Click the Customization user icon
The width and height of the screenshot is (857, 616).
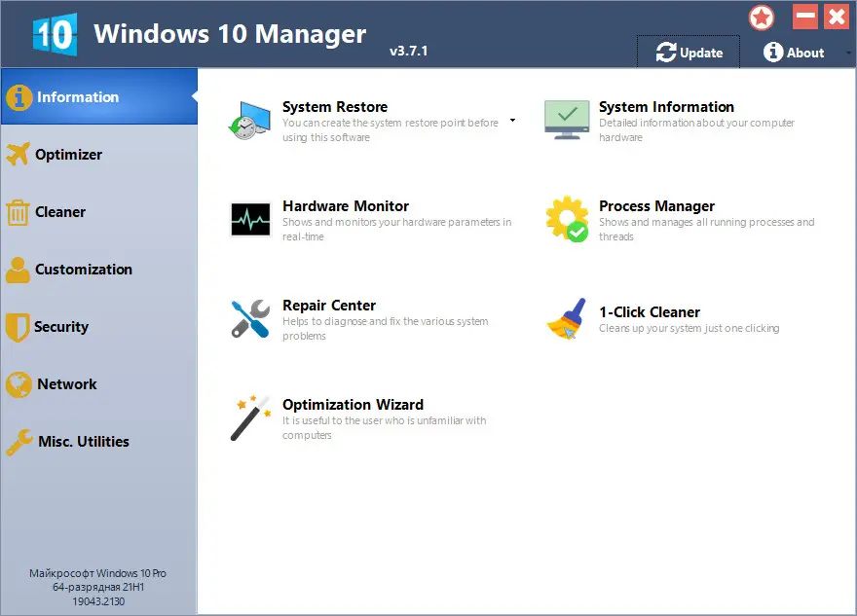pos(19,270)
